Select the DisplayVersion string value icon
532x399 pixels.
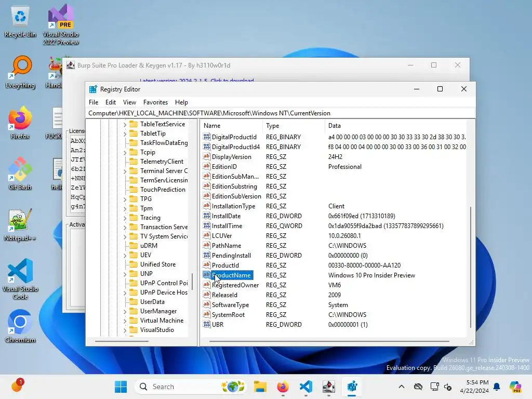207,156
